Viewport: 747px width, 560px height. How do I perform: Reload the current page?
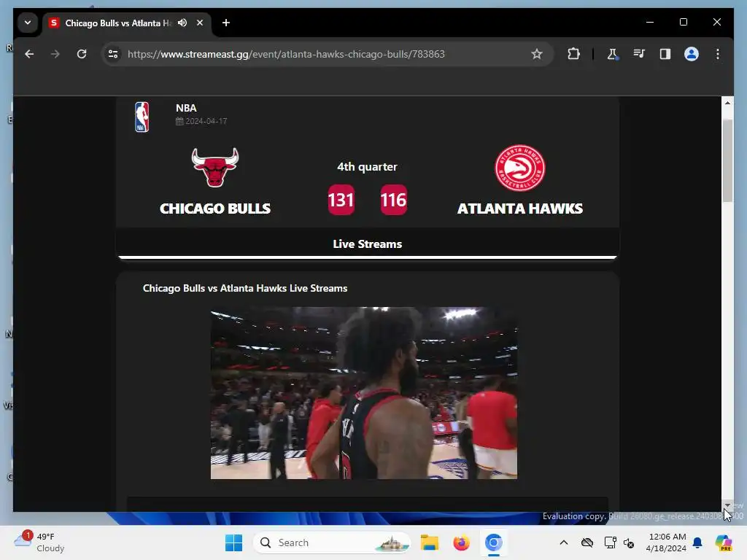point(82,54)
